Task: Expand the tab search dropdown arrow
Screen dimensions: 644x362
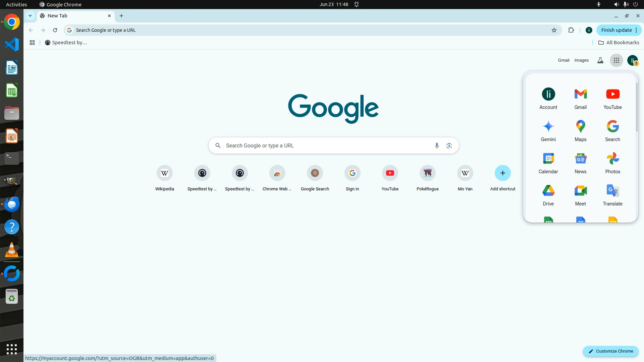Action: tap(30, 16)
